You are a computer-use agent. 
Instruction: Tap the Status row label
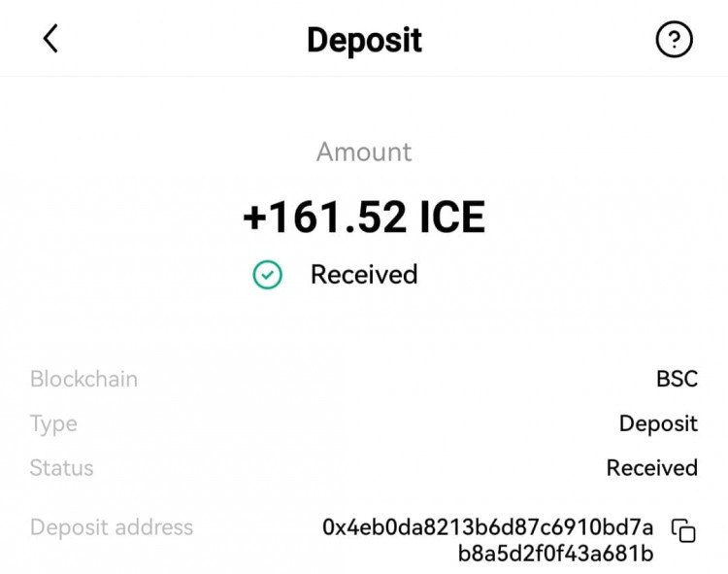pos(62,468)
